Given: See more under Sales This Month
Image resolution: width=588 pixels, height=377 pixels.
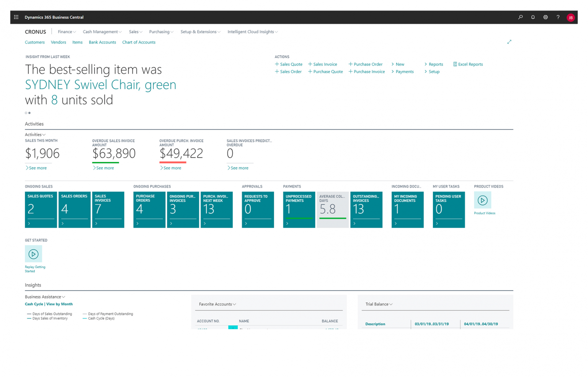Looking at the screenshot, I should [x=37, y=168].
